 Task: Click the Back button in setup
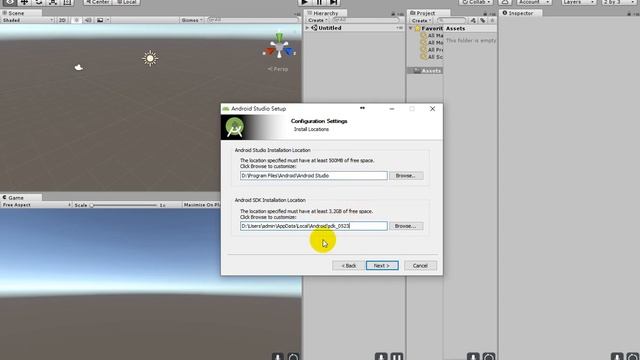pyautogui.click(x=348, y=266)
